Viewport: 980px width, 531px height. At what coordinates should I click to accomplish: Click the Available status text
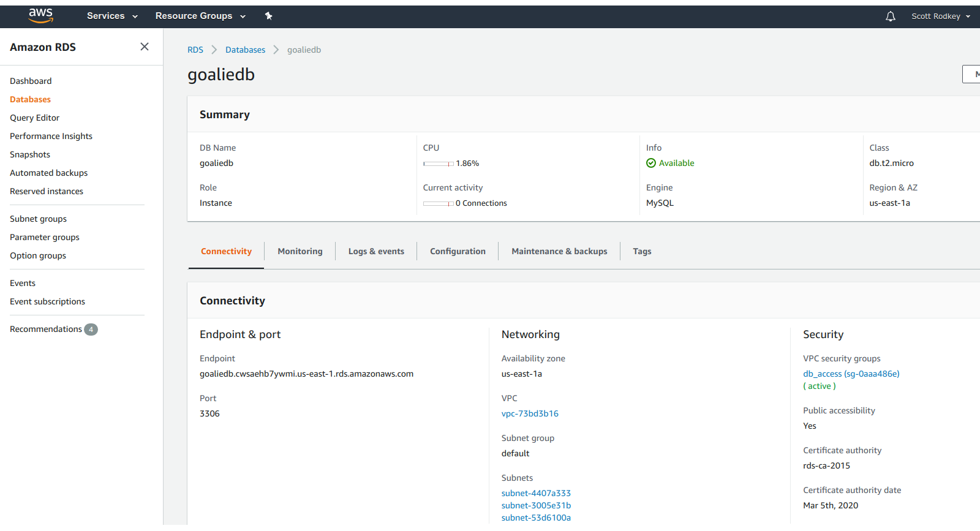point(676,163)
